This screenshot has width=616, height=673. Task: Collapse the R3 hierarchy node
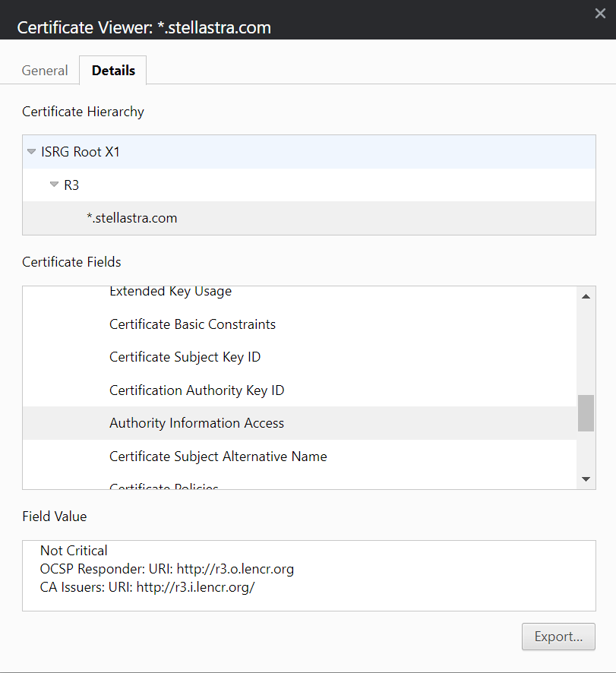coord(54,185)
